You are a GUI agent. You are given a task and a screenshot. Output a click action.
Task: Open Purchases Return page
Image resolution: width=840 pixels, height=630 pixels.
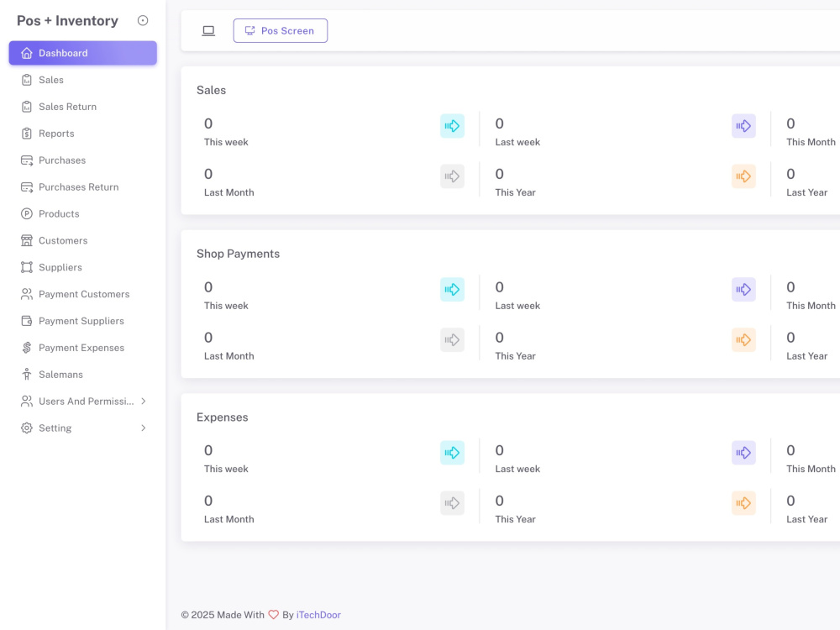(x=83, y=187)
